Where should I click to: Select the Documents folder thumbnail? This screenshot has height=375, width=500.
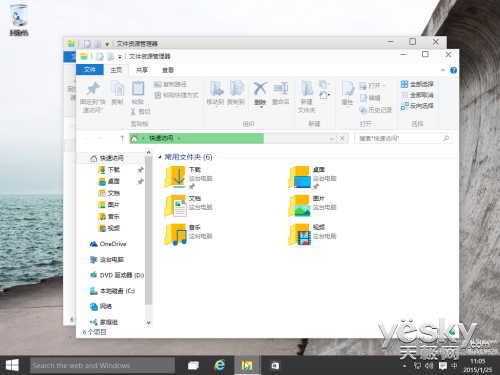pos(175,206)
